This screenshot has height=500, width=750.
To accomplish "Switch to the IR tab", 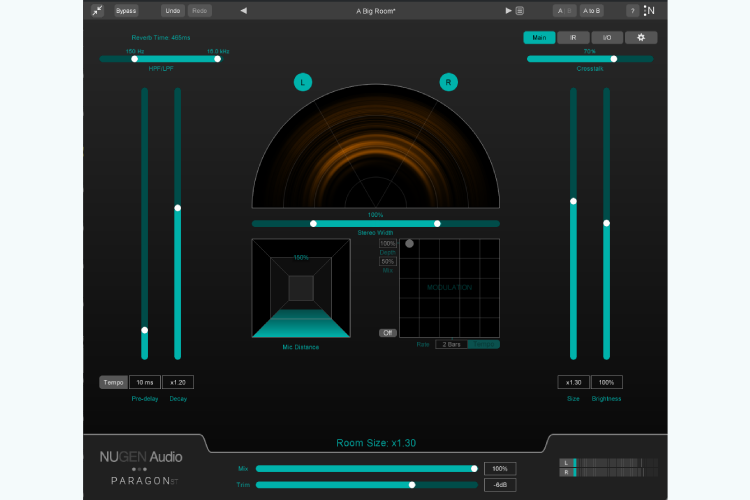I will (573, 37).
